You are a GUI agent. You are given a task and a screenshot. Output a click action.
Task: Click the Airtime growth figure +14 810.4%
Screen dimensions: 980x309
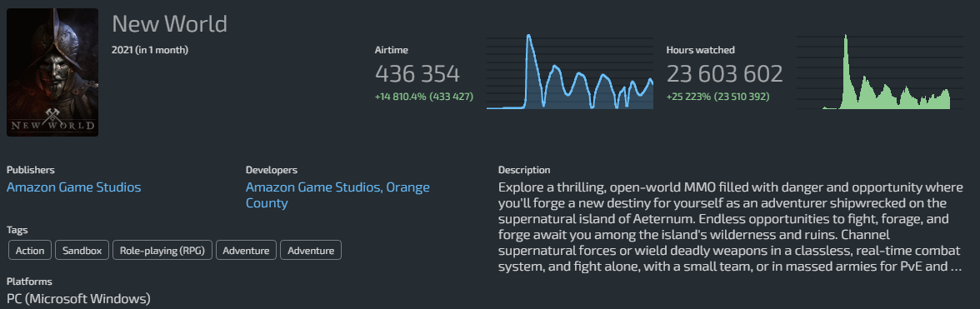pyautogui.click(x=399, y=97)
